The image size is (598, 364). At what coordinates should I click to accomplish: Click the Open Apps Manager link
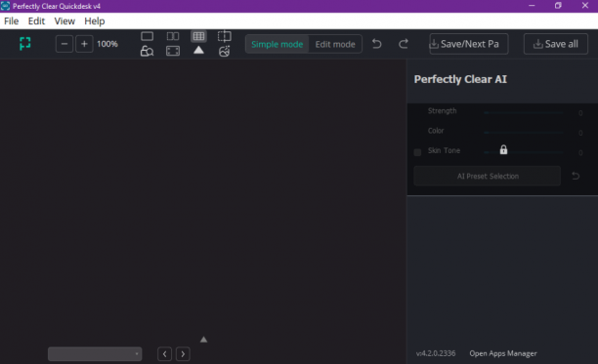[x=503, y=353]
